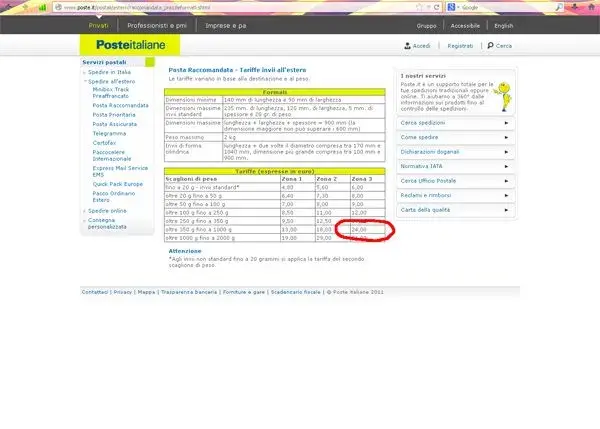This screenshot has height=429, width=600.
Task: Click the home icon in browser toolbar
Action: pyautogui.click(x=591, y=7)
